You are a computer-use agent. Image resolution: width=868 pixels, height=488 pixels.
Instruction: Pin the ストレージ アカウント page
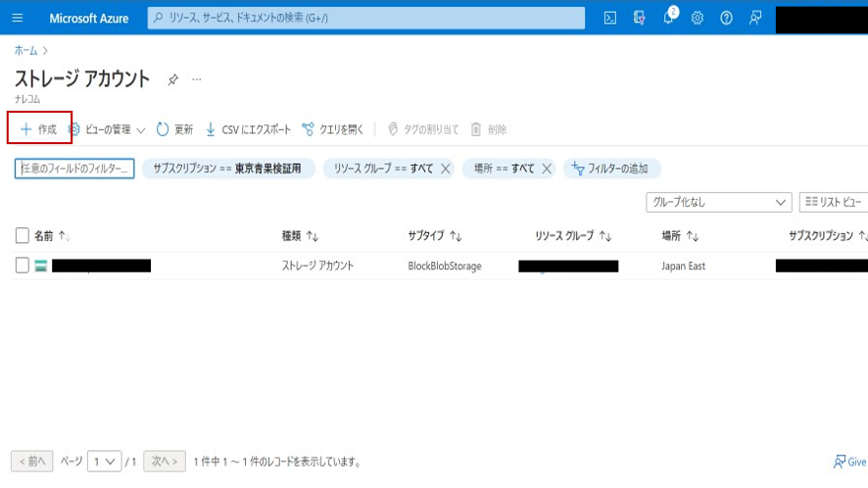(172, 79)
